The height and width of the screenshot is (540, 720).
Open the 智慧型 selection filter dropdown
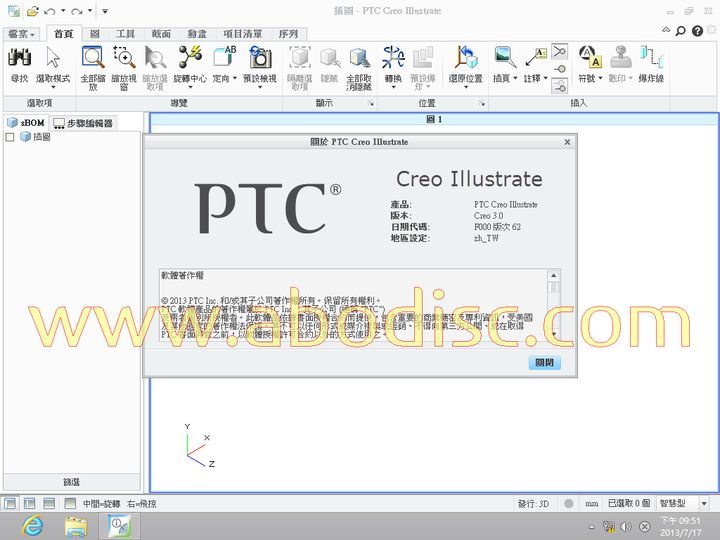tap(703, 503)
